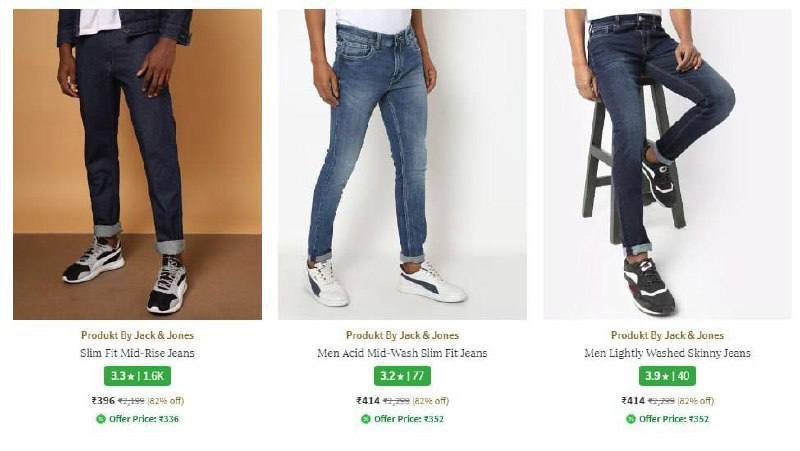800x451 pixels.
Task: Click offer icon under Men Acid Mid-Wash Jeans
Action: pyautogui.click(x=365, y=419)
